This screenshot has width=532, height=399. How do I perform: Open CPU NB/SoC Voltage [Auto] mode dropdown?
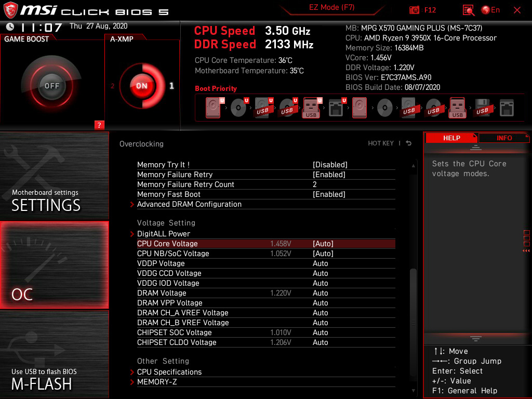coord(323,254)
